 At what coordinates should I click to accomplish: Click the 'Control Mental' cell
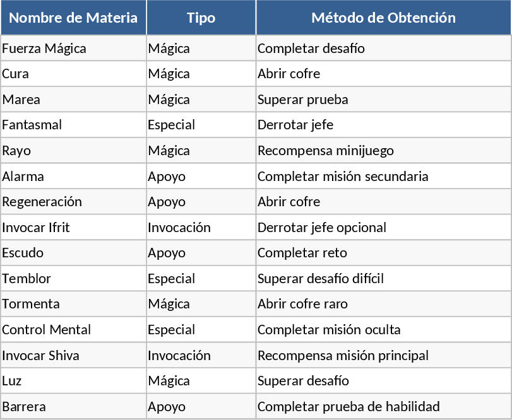[x=47, y=330]
